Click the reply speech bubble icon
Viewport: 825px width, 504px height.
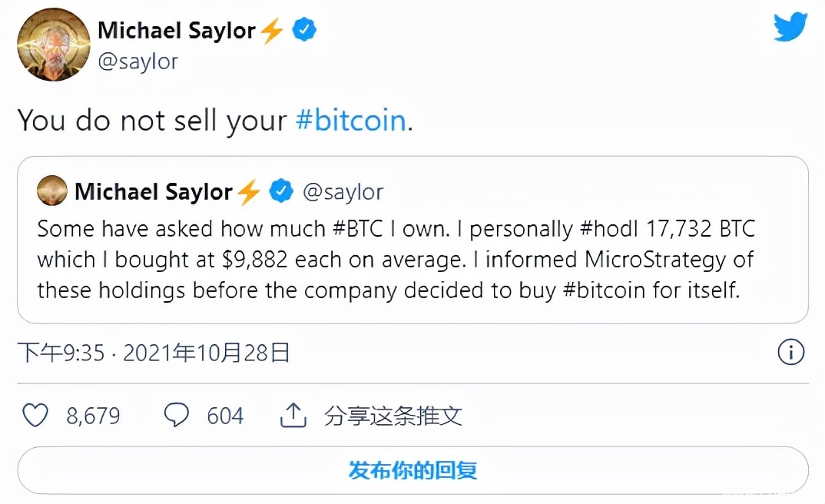(x=177, y=415)
